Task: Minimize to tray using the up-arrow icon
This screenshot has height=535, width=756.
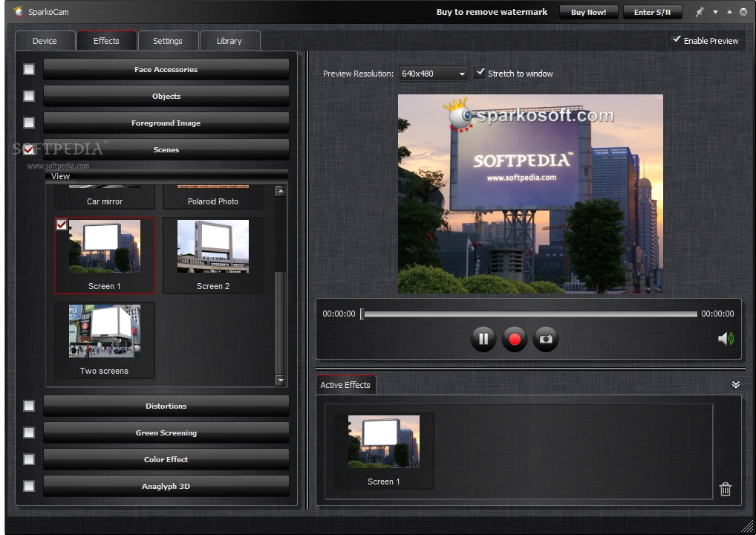Action: pos(729,12)
